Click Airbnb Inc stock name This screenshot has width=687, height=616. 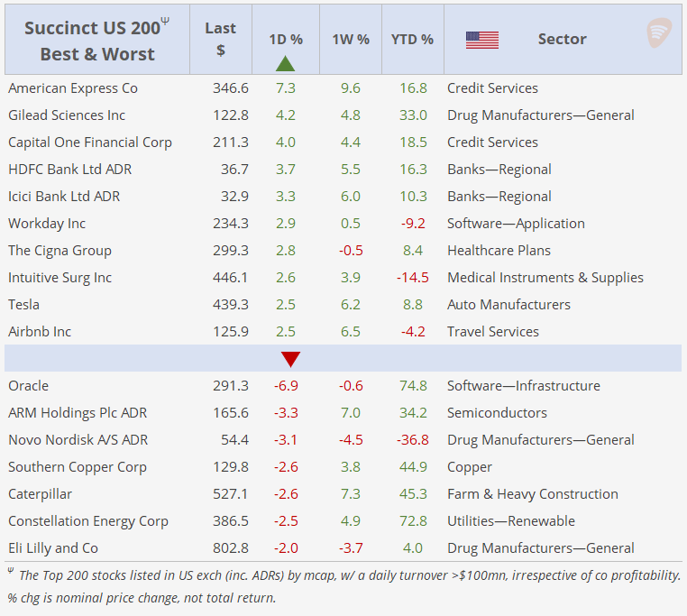(40, 332)
